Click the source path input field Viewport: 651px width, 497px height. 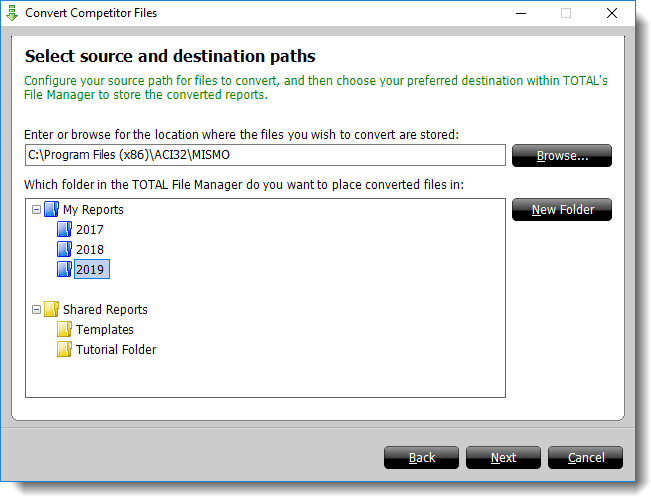click(x=265, y=155)
